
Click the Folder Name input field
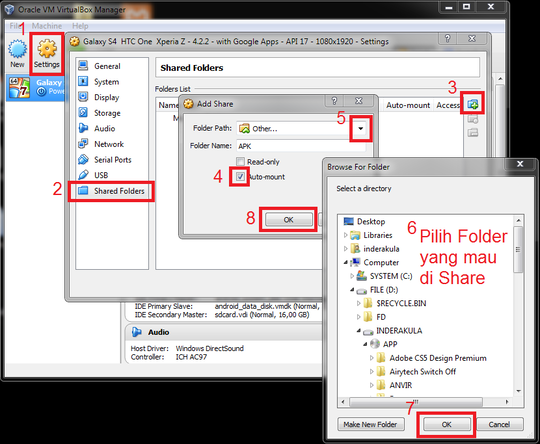[x=301, y=146]
